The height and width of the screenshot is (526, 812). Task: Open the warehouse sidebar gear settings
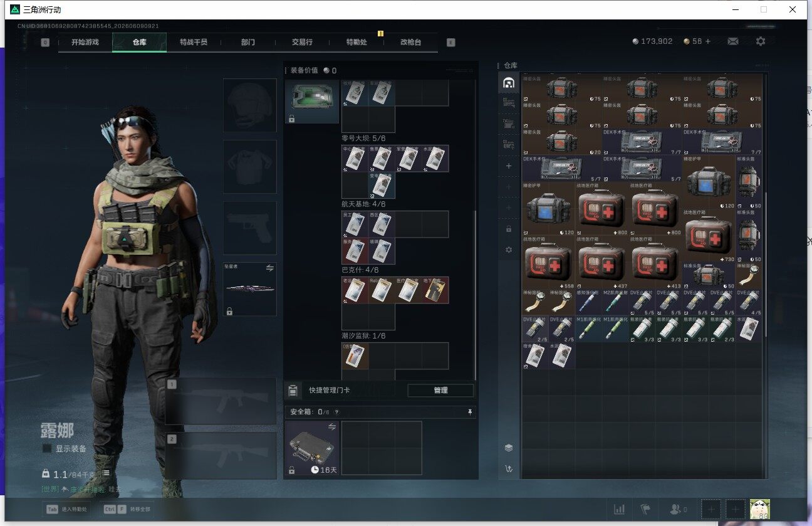coord(509,250)
